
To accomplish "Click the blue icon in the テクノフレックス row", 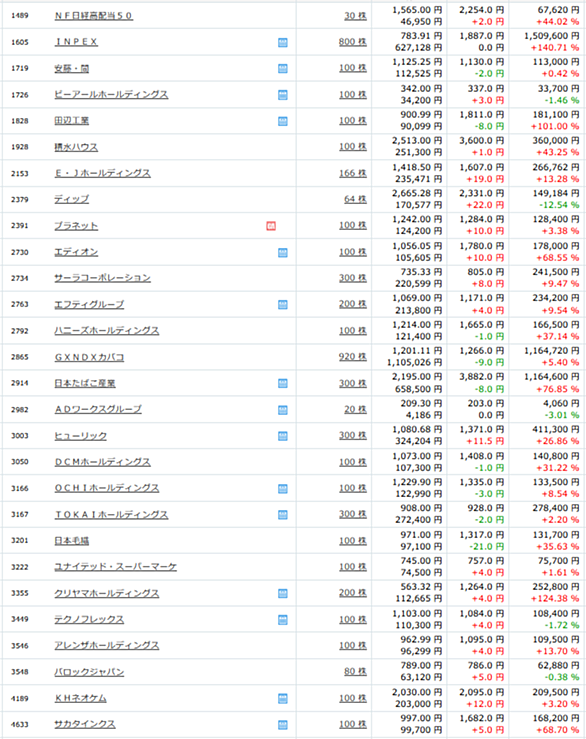I will (283, 620).
